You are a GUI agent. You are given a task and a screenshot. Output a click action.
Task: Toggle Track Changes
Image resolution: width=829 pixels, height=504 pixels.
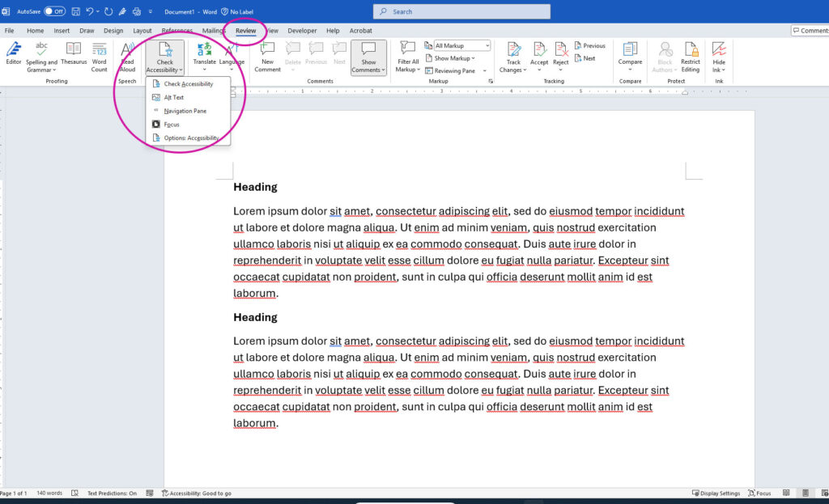tap(512, 57)
